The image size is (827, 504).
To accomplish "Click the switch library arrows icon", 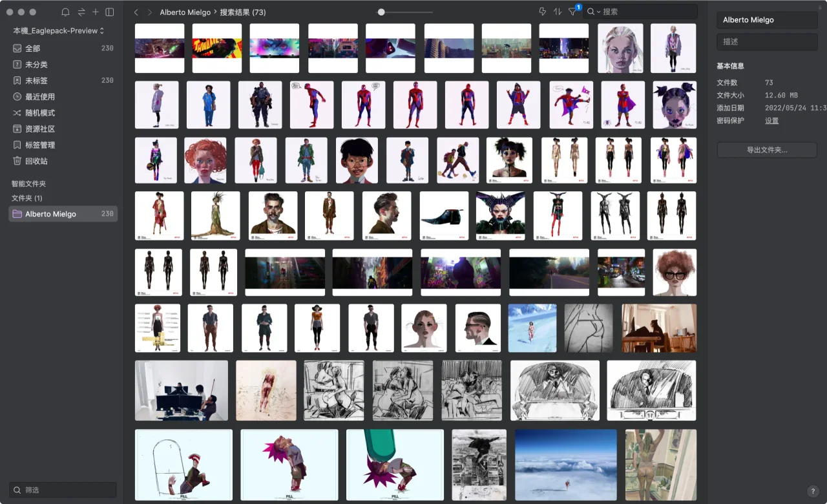I will point(81,12).
